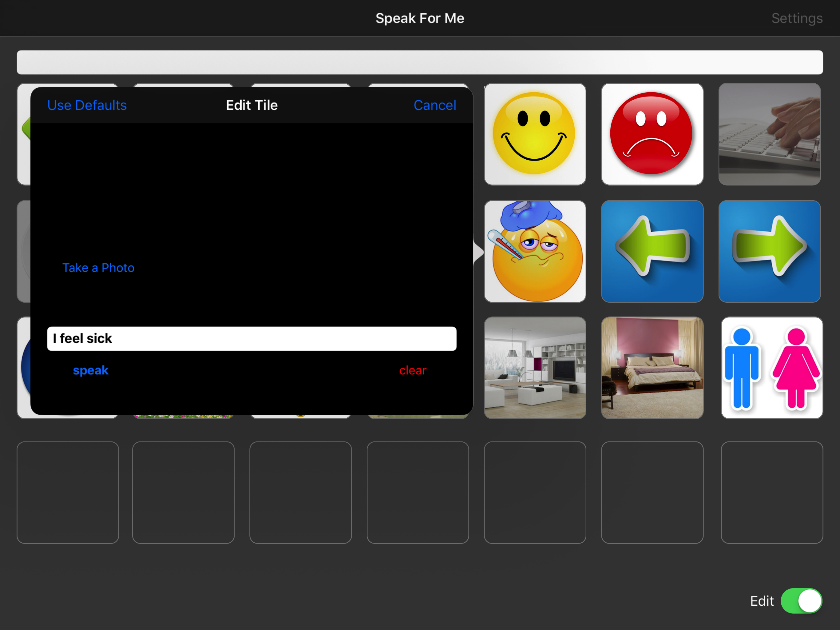The image size is (840, 630).
Task: Tap the yellow happy smiley tile
Action: click(x=535, y=134)
